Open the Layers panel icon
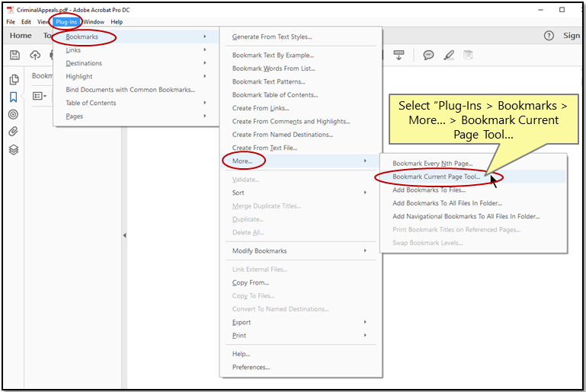The image size is (586, 392). (x=14, y=150)
